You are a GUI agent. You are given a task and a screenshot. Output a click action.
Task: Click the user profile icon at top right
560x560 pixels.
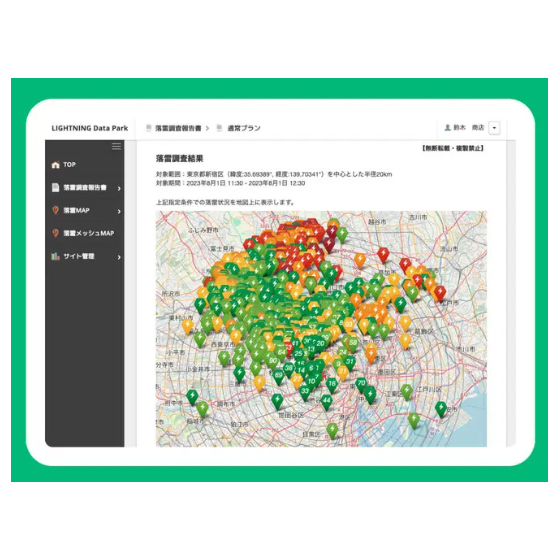coord(447,128)
